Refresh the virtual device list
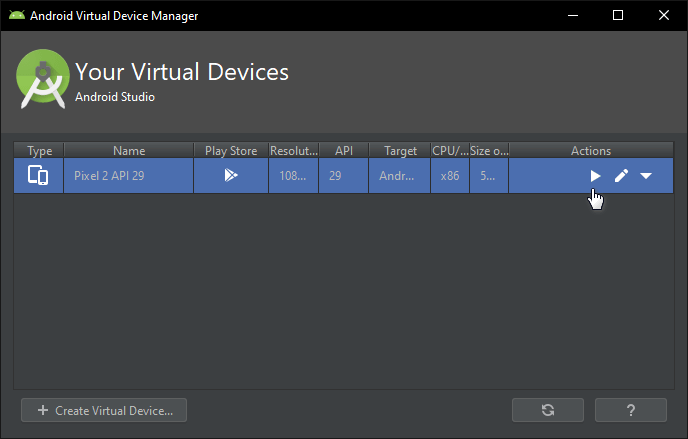Image resolution: width=688 pixels, height=439 pixels. pos(547,410)
